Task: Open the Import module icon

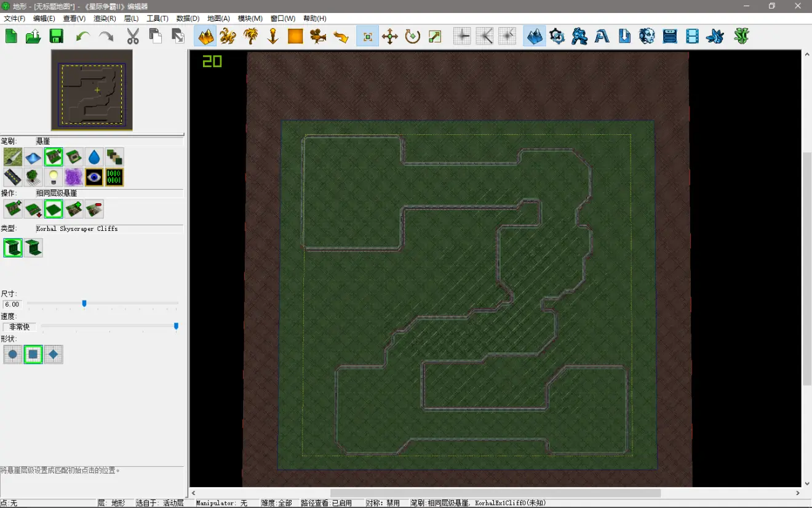Action: point(624,36)
